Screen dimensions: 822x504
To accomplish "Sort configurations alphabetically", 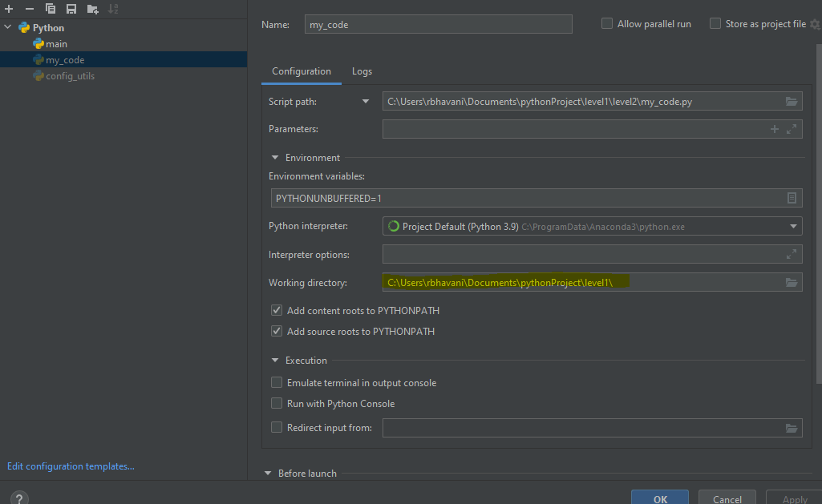I will click(113, 9).
